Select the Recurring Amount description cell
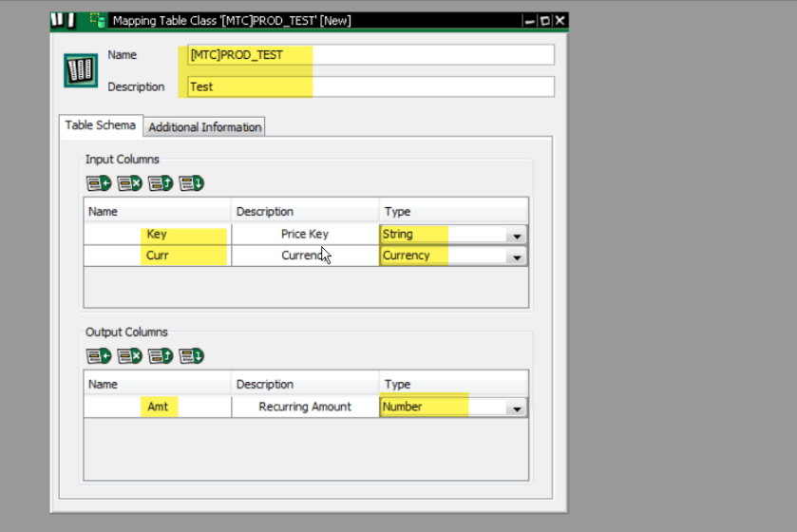 click(x=305, y=407)
